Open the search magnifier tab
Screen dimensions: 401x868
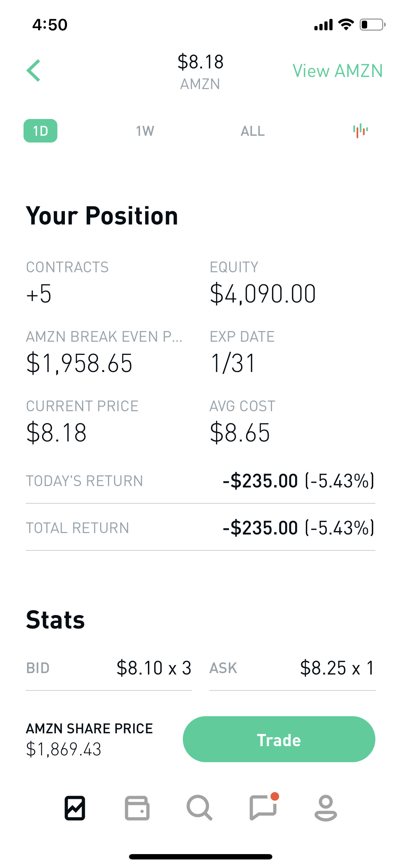click(200, 808)
